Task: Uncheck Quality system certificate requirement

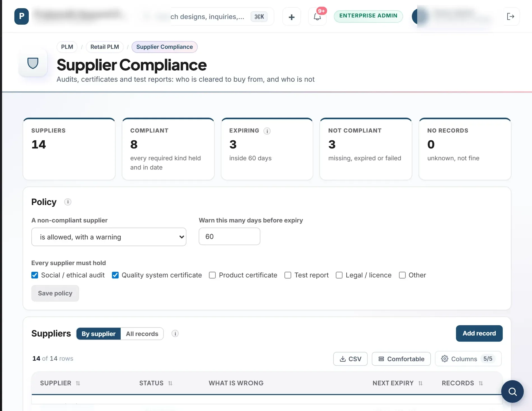Action: [x=115, y=275]
